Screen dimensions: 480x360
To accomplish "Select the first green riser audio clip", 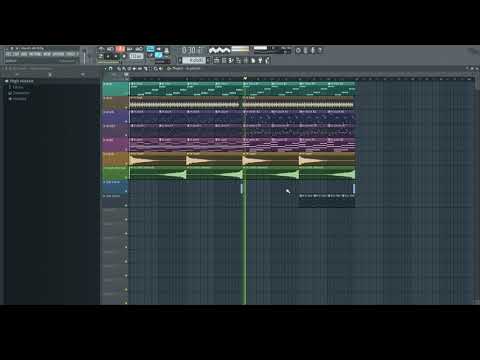I will (158, 173).
